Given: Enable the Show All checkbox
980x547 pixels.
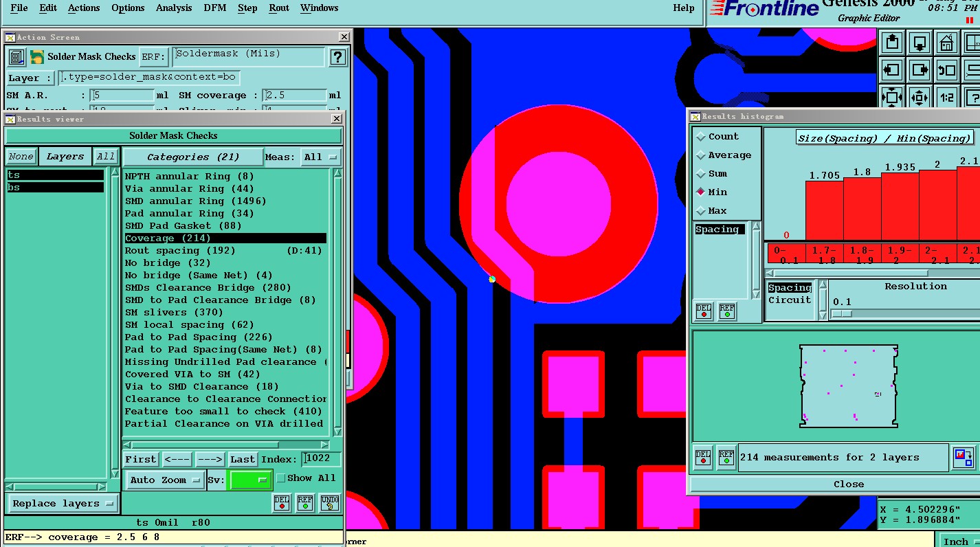Looking at the screenshot, I should 280,478.
